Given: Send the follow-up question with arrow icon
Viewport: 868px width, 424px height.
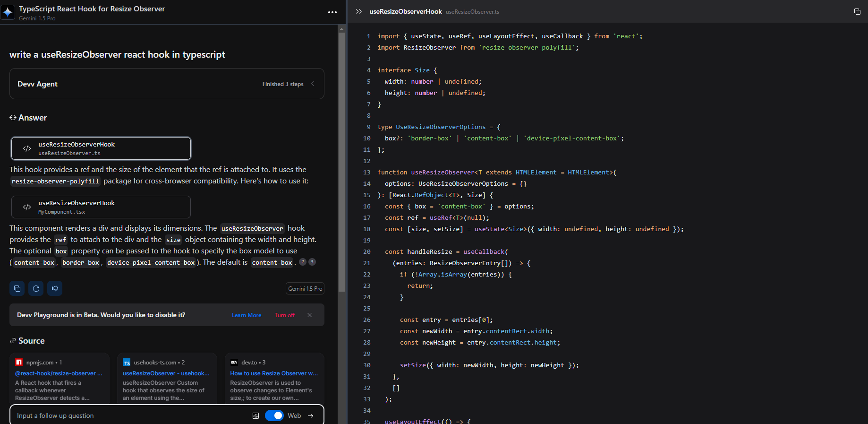Looking at the screenshot, I should 311,416.
